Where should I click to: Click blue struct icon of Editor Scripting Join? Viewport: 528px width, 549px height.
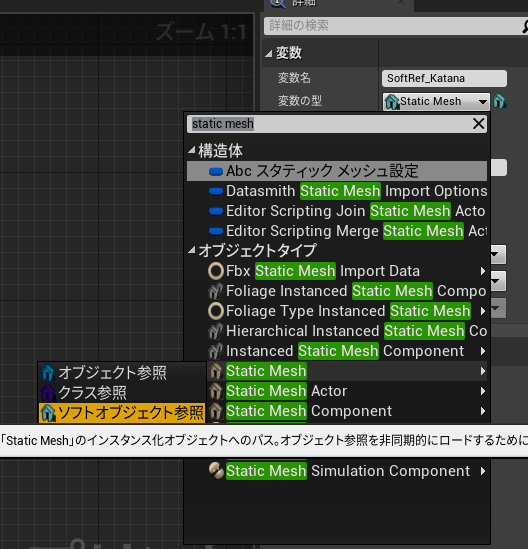coord(216,211)
